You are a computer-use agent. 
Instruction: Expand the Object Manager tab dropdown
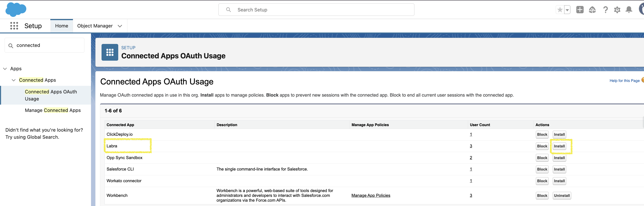pyautogui.click(x=120, y=26)
